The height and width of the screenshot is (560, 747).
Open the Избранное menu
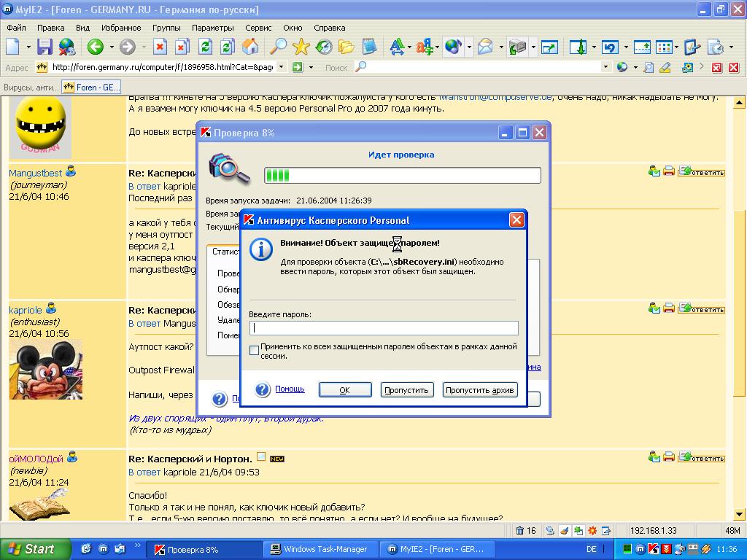[121, 28]
